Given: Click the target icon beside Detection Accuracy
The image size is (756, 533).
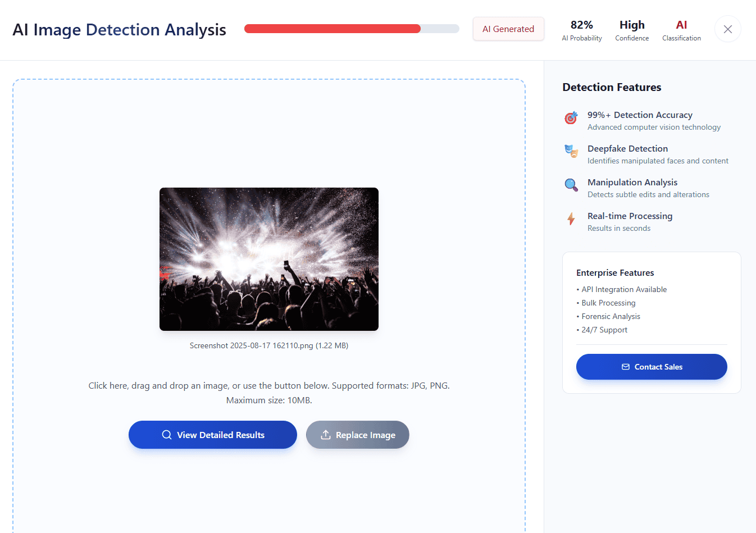Looking at the screenshot, I should click(x=571, y=118).
